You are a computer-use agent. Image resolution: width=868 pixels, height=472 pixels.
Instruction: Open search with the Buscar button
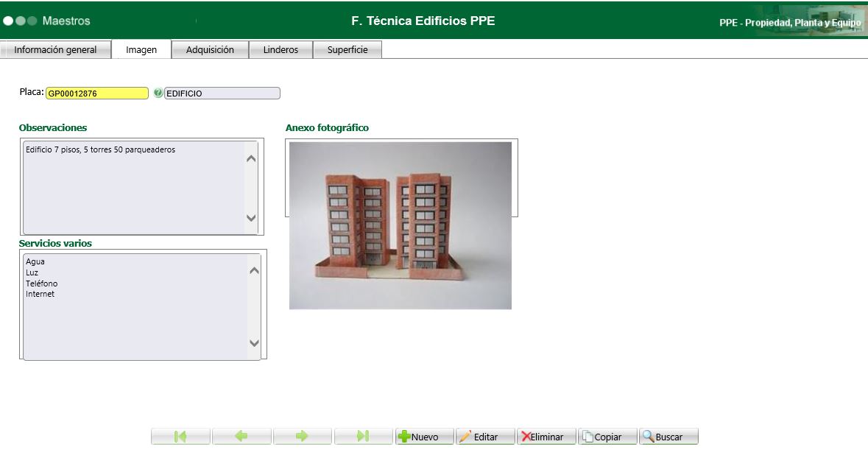coord(668,437)
